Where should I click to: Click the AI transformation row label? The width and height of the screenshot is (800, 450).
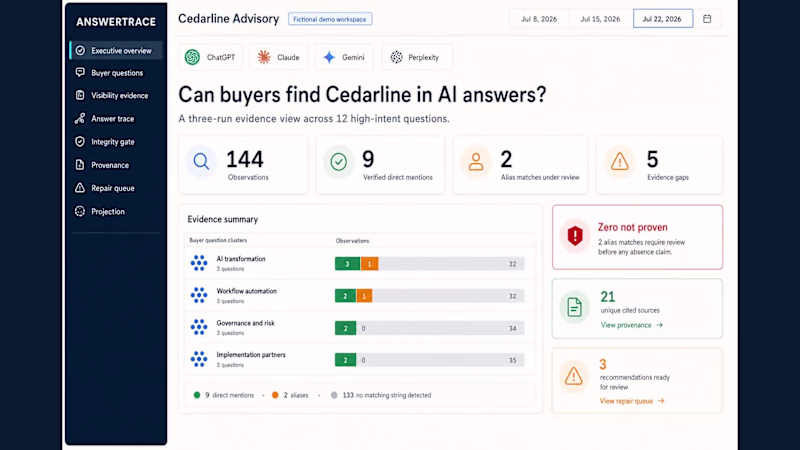241,259
